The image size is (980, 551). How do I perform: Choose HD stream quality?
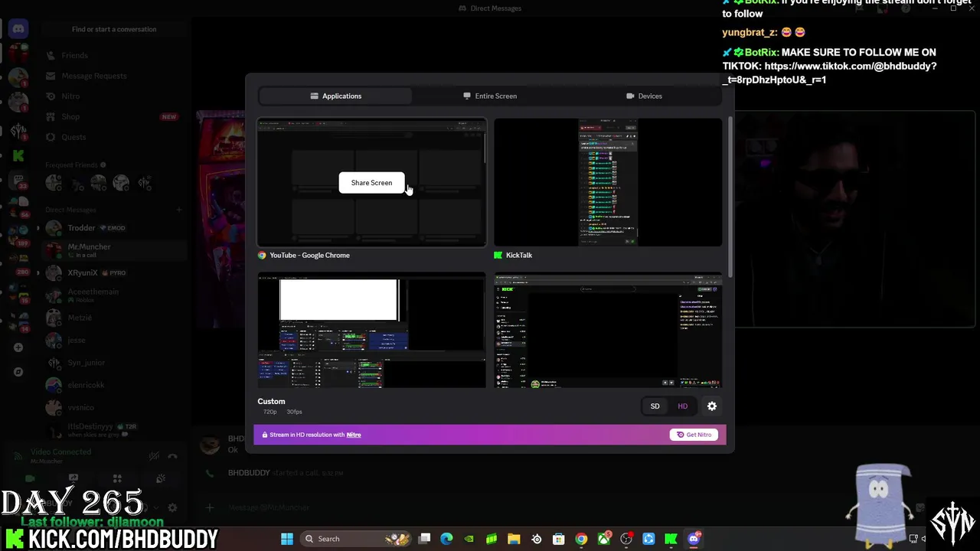[x=682, y=406]
